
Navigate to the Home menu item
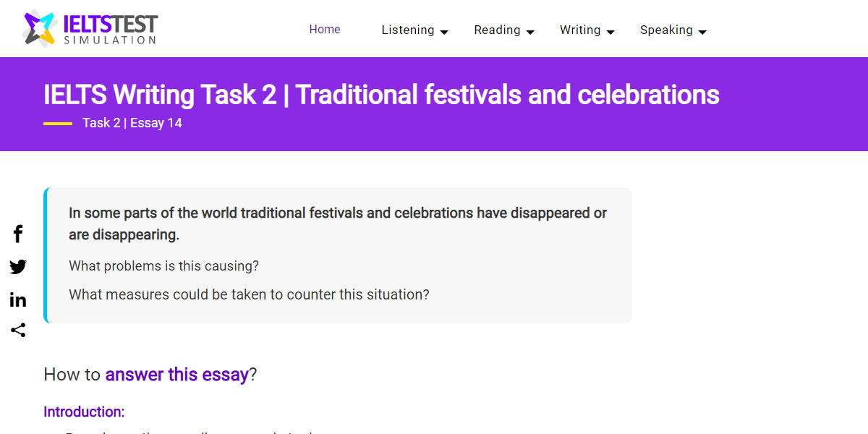click(x=324, y=29)
